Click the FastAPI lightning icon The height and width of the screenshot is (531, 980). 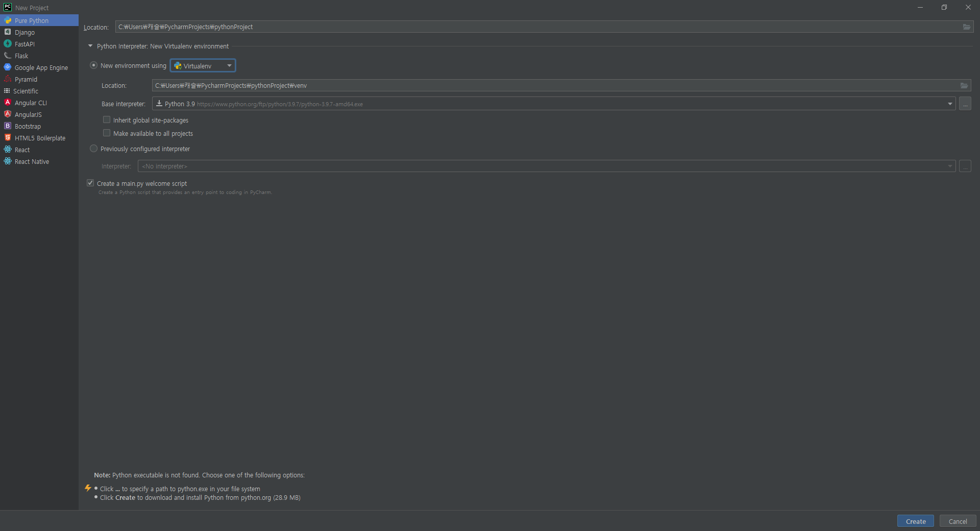(8, 44)
